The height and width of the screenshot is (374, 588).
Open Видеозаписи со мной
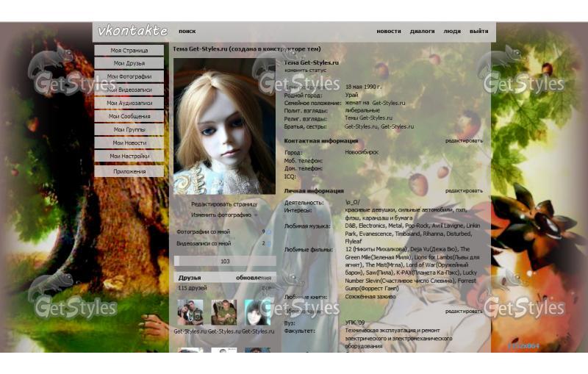point(204,244)
